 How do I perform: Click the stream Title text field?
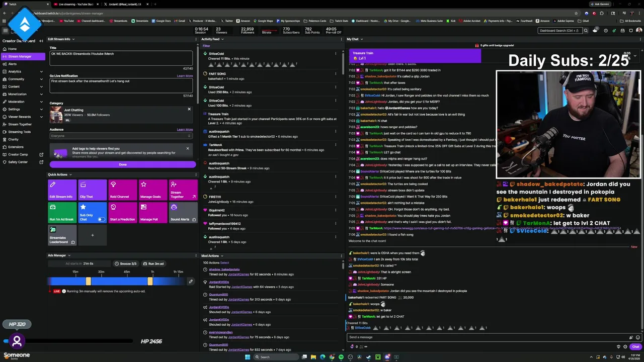[x=121, y=58]
